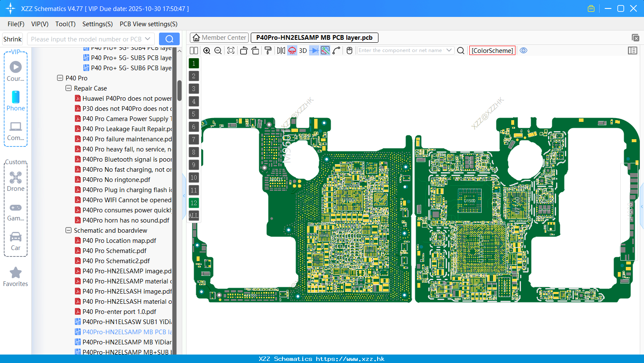
Task: Zoom out of the PCB view
Action: click(x=218, y=50)
